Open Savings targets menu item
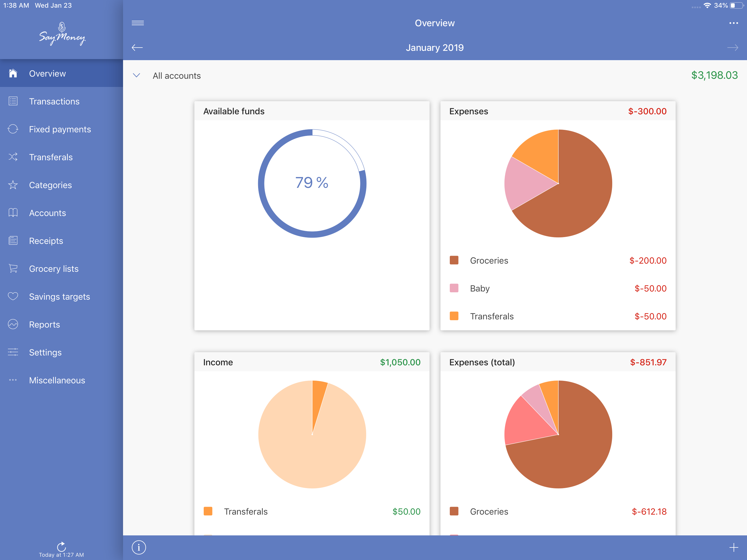Screen dimensions: 747x560 (x=62, y=297)
